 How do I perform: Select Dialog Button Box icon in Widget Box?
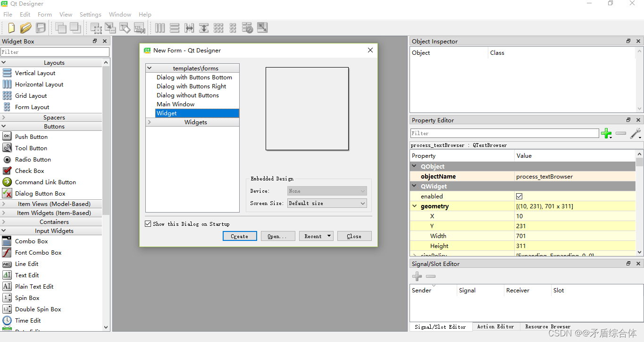(7, 193)
